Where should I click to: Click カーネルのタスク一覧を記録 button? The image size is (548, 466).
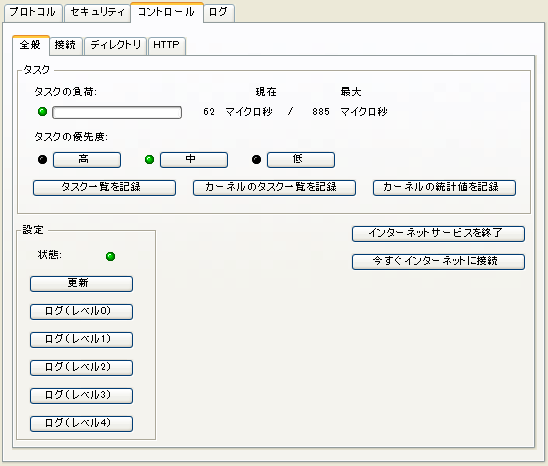[274, 188]
